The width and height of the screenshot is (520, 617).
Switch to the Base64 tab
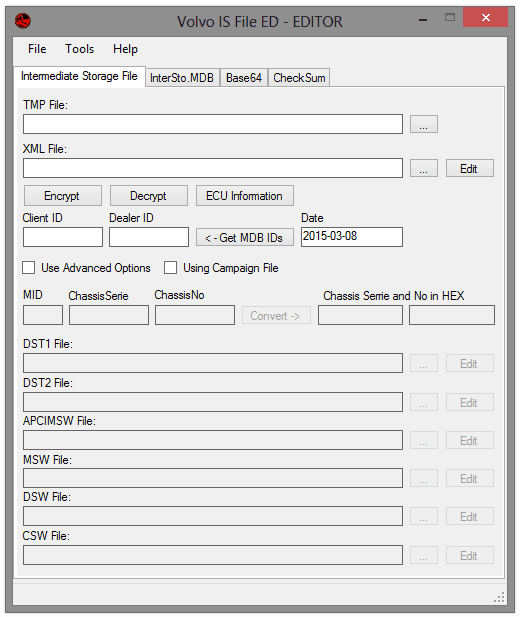coord(244,78)
